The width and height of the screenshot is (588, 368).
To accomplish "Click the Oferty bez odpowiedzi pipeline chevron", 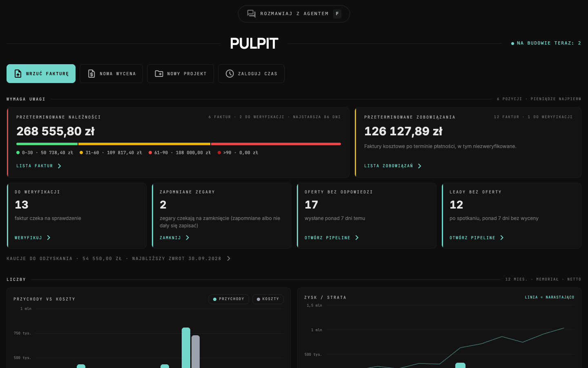I will click(357, 238).
